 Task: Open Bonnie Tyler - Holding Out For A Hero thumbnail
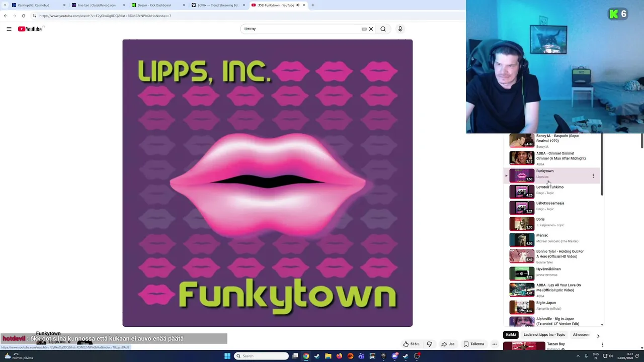pos(522,256)
